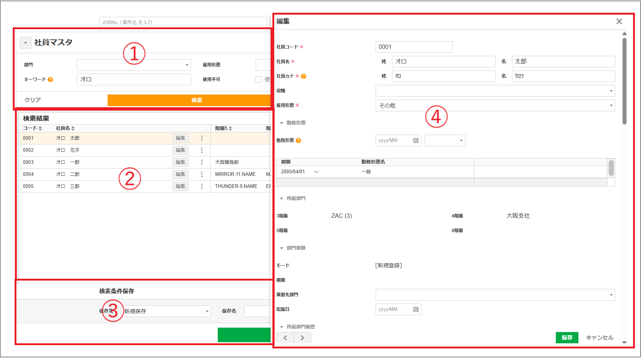
Task: Click the 社員コード input field
Action: click(x=414, y=47)
